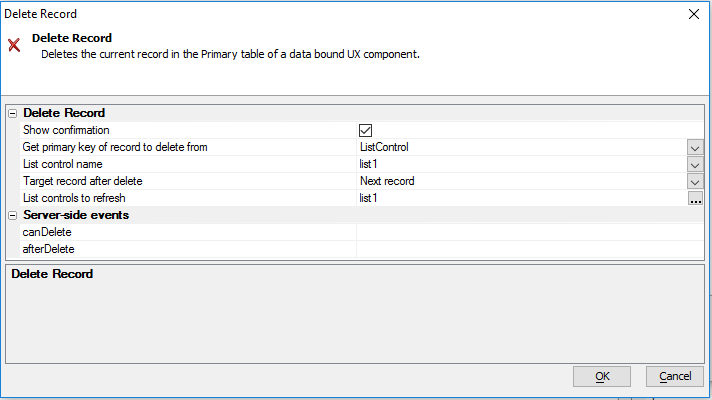
Task: Collapse the Server-side events section
Action: point(13,216)
